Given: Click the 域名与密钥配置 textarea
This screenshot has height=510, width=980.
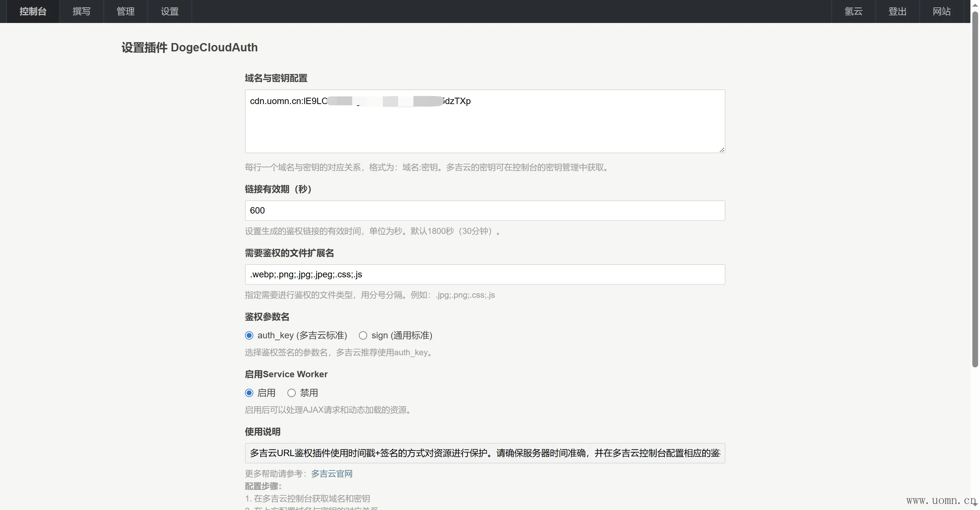Looking at the screenshot, I should pyautogui.click(x=485, y=126).
